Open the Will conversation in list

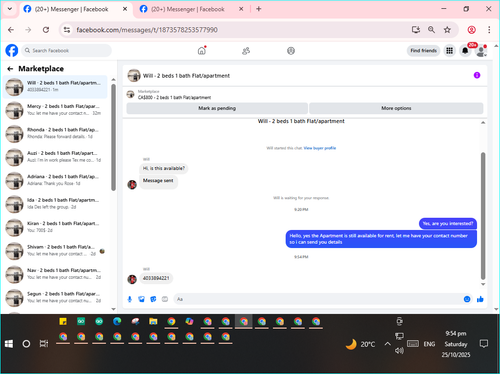(x=55, y=87)
